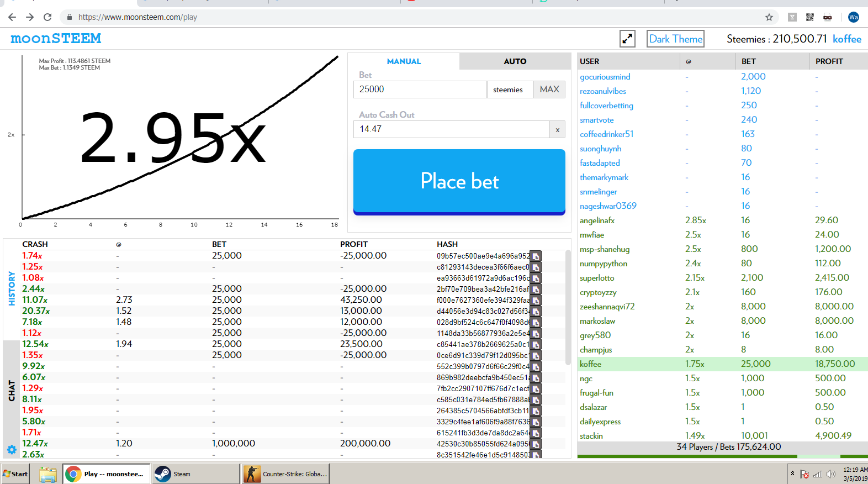Copy hash for the 20.37x crash row

tap(536, 311)
